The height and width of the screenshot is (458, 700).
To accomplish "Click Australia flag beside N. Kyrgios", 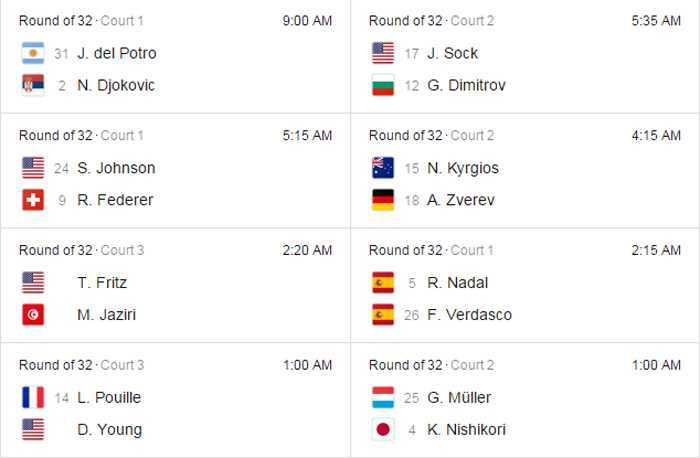I will tap(383, 168).
